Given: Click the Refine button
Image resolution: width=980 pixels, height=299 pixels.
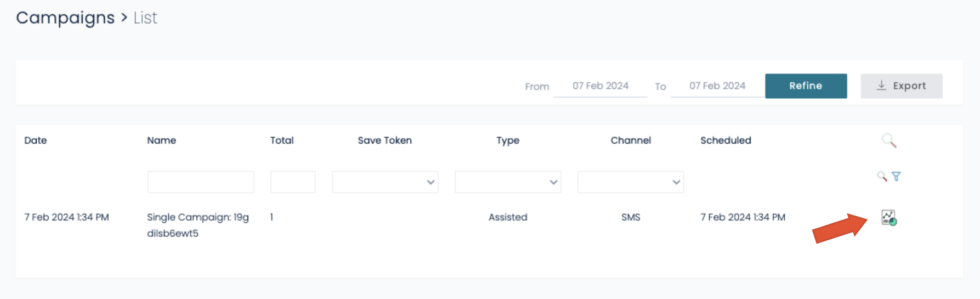Looking at the screenshot, I should coord(806,86).
